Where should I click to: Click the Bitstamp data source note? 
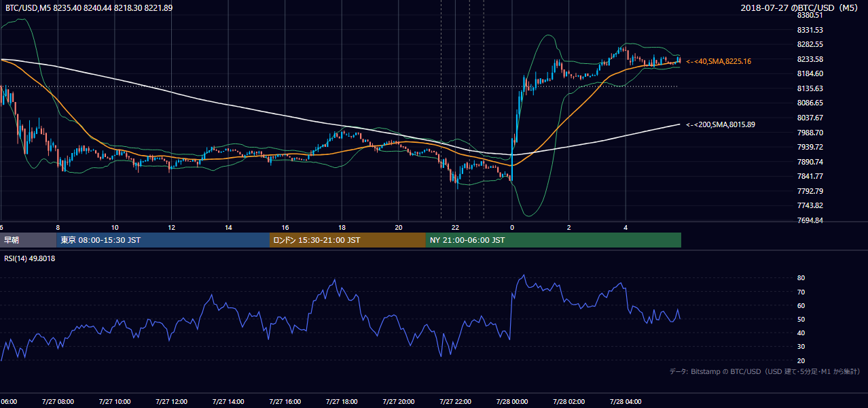pos(765,371)
